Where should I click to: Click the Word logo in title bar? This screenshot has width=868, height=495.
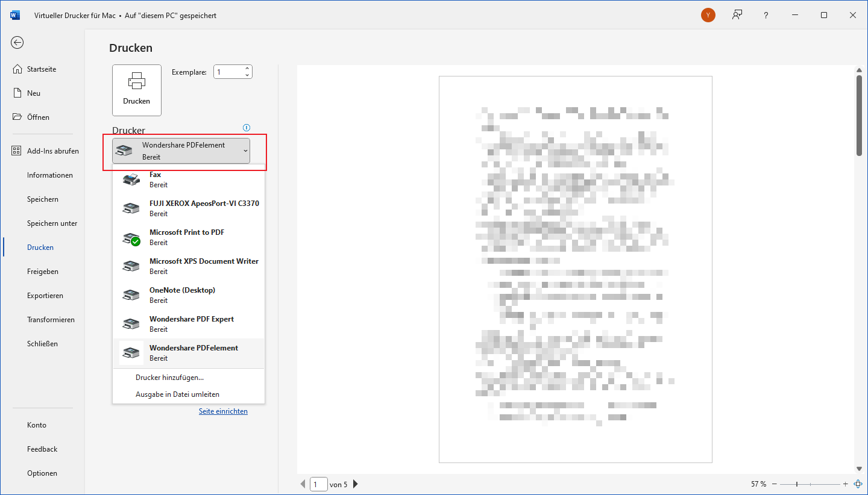pos(14,15)
